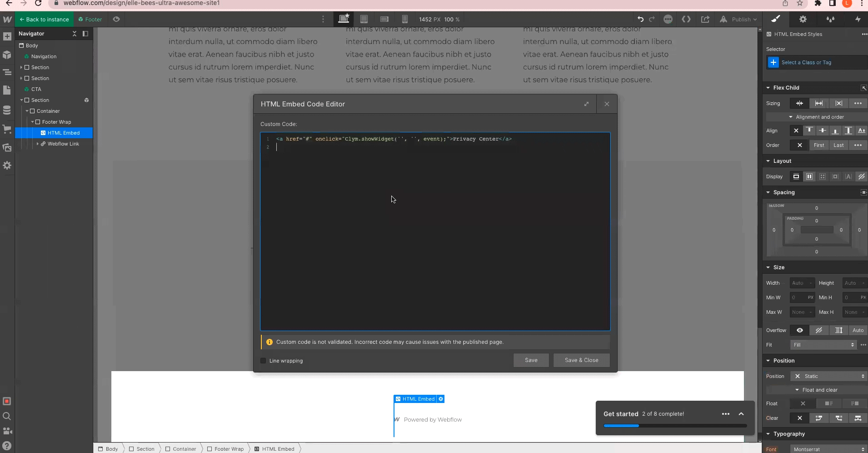Set overflow to Auto
The image size is (868, 453).
pyautogui.click(x=858, y=330)
